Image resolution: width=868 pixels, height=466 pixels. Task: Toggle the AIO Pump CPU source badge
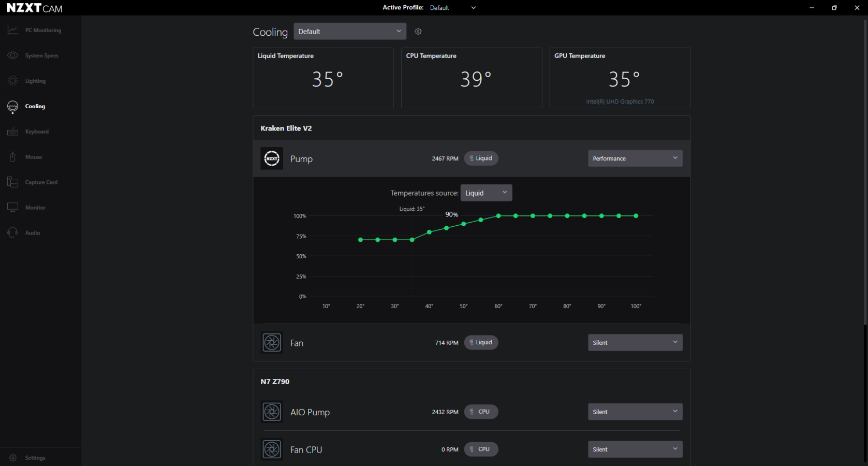(481, 412)
